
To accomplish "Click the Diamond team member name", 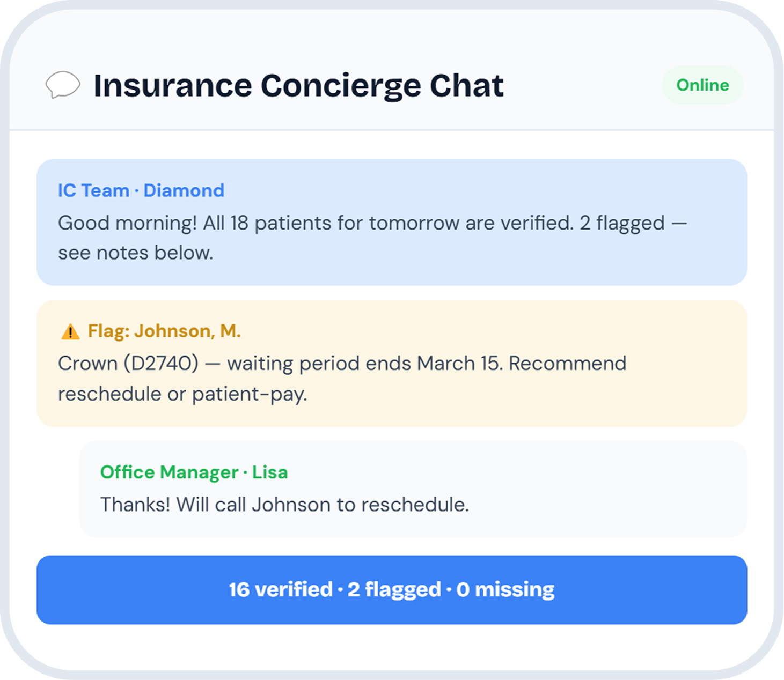I will [x=184, y=190].
